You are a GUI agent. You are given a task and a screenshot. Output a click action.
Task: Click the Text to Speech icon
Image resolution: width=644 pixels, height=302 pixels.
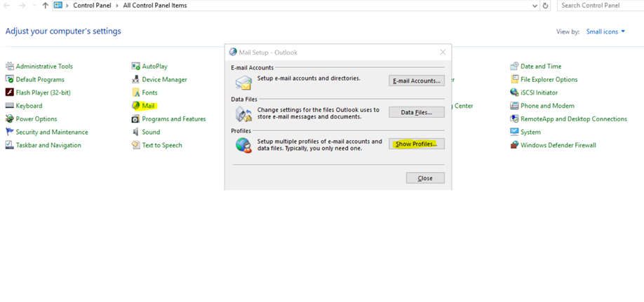coord(135,145)
